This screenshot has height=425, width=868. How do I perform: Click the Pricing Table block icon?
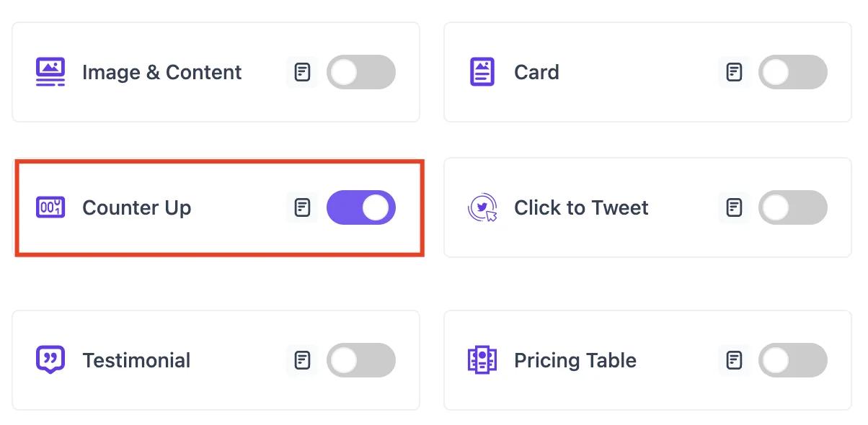482,359
